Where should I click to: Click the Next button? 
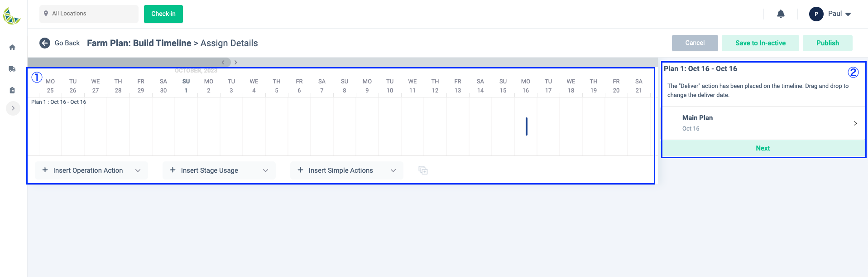pos(763,148)
